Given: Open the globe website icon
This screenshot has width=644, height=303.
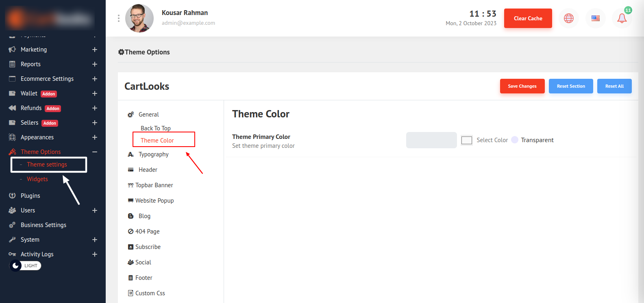Looking at the screenshot, I should (x=568, y=18).
